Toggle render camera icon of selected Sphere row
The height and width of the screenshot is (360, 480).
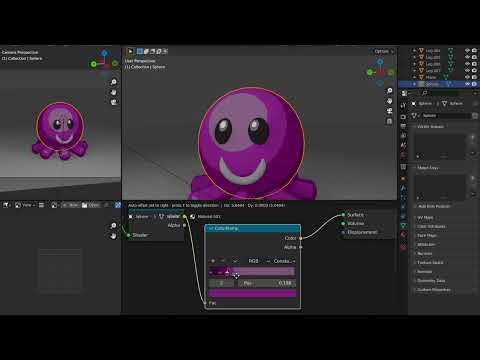(x=474, y=84)
